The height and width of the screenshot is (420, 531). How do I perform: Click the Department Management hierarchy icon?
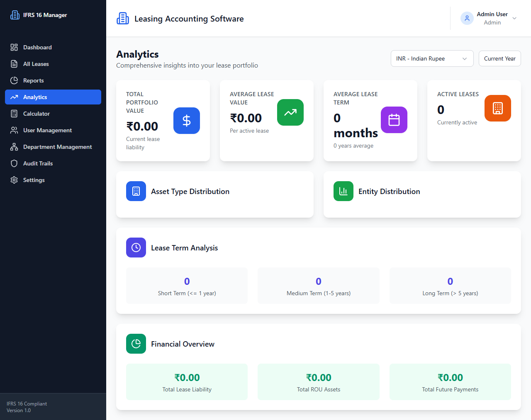click(14, 147)
